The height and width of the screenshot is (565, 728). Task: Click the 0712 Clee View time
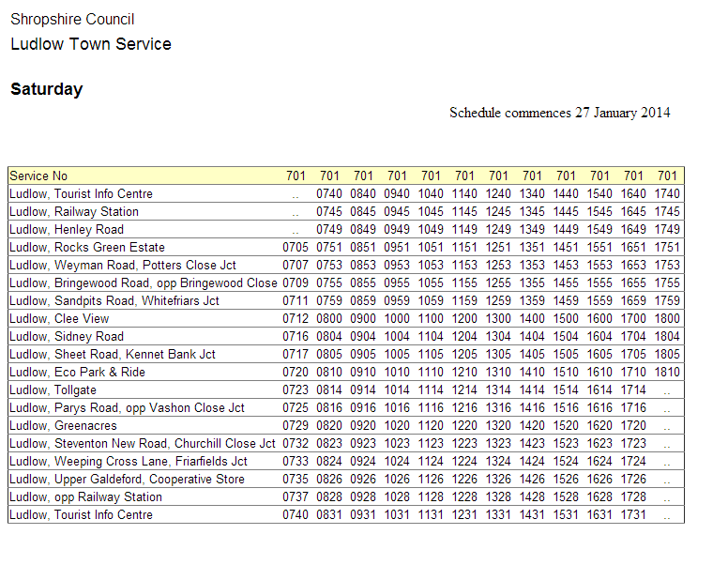click(x=296, y=319)
